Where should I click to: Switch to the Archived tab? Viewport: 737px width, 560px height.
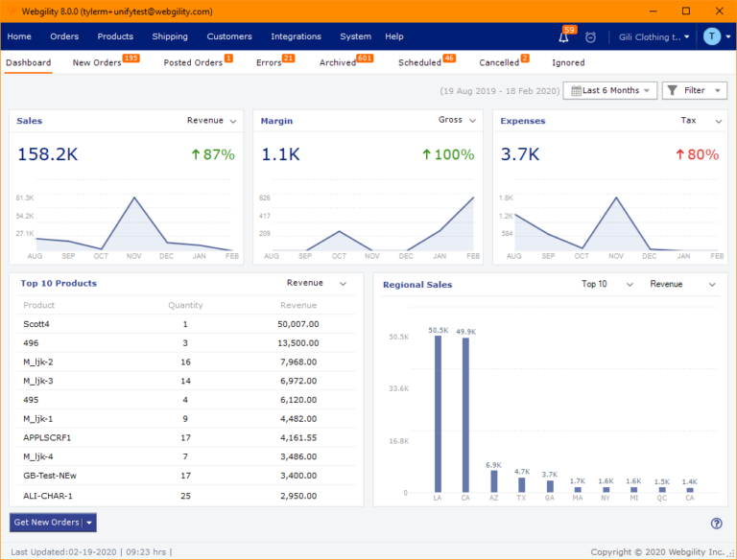tap(338, 63)
